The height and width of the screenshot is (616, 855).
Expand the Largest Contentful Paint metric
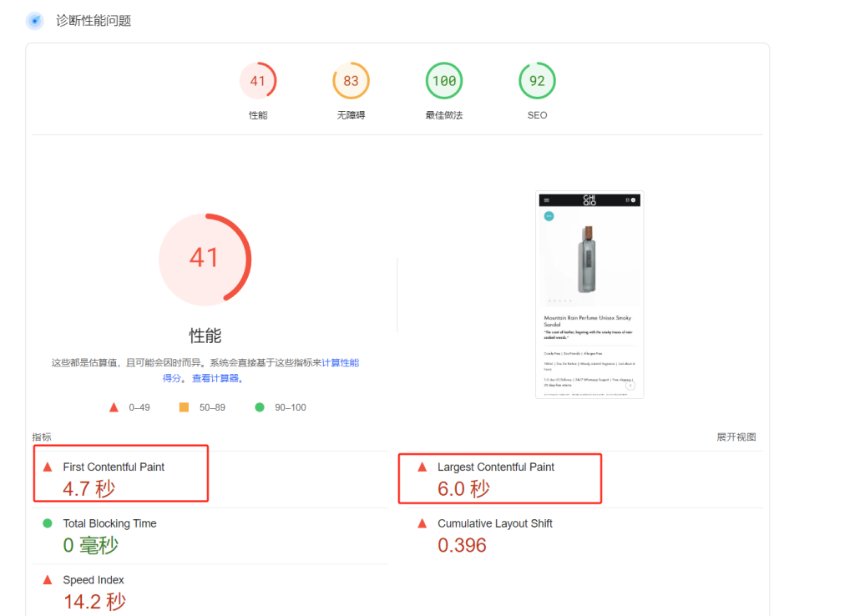tap(495, 467)
